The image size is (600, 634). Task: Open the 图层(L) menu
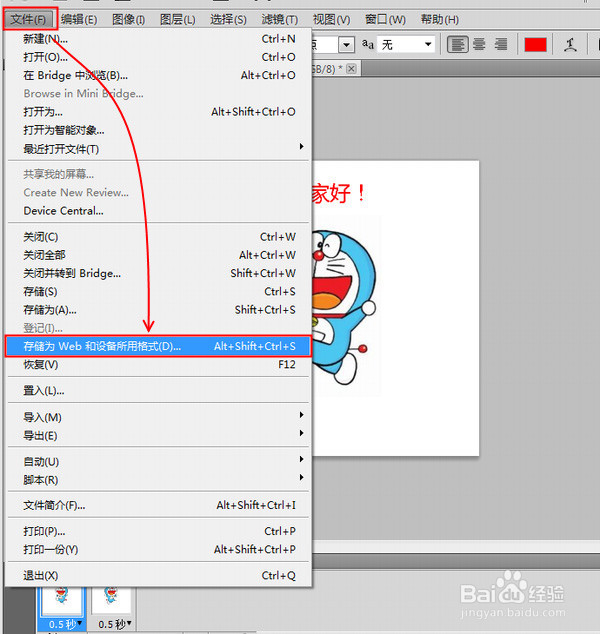click(177, 19)
